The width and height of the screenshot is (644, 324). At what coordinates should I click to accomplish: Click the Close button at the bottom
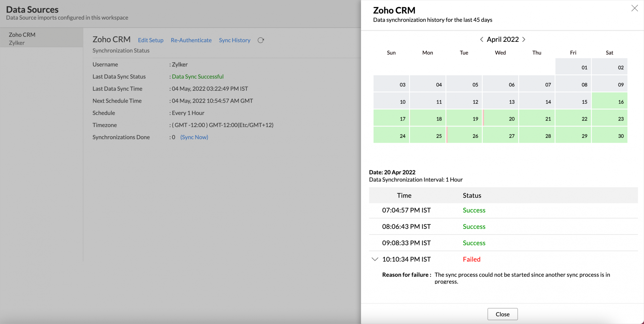[502, 314]
